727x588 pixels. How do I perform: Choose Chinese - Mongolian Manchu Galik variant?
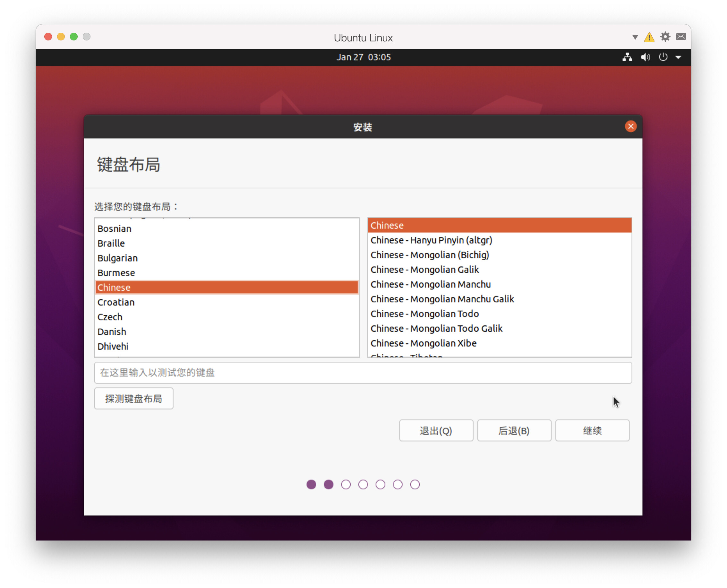[500, 299]
